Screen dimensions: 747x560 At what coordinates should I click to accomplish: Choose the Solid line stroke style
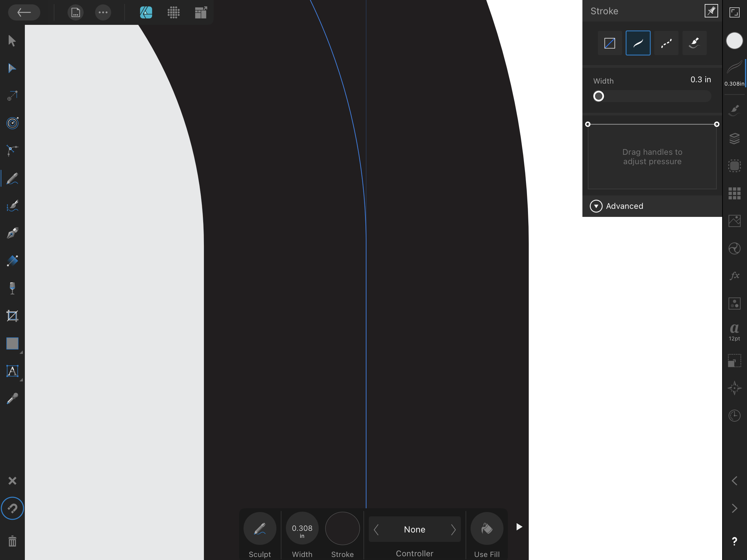pos(638,43)
